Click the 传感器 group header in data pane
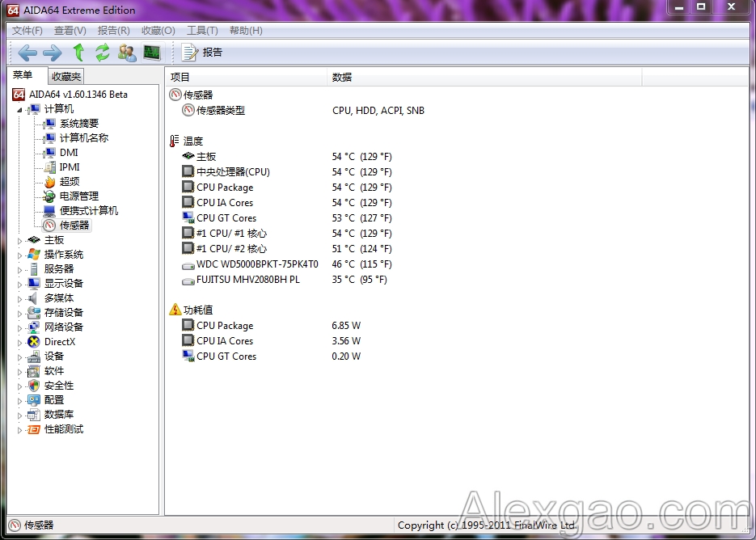This screenshot has width=756, height=540. click(192, 95)
